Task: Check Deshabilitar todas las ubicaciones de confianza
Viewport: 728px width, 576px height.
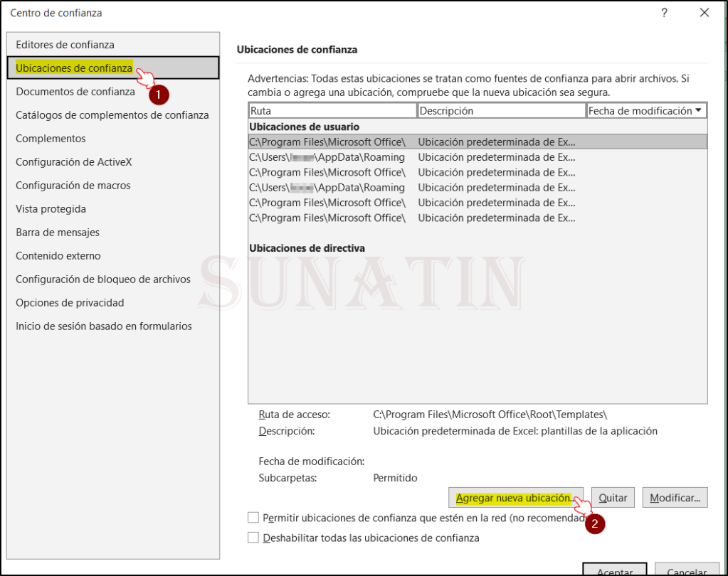Action: [x=253, y=538]
